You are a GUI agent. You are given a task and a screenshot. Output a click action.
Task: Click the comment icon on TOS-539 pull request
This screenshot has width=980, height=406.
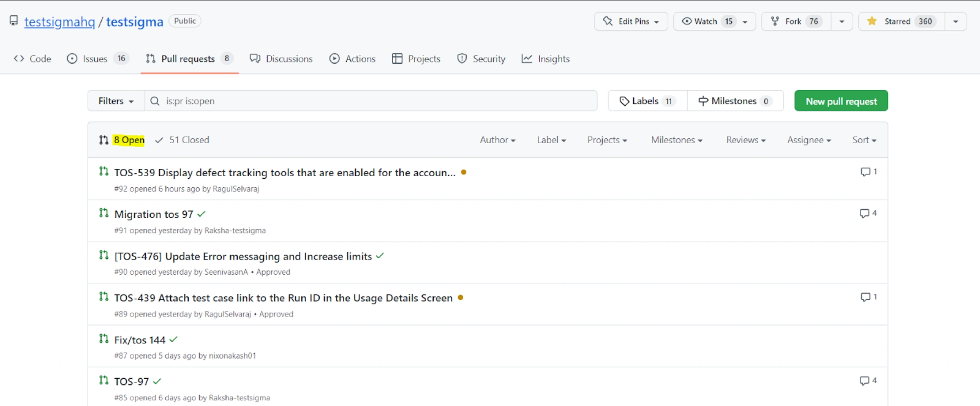pos(864,172)
